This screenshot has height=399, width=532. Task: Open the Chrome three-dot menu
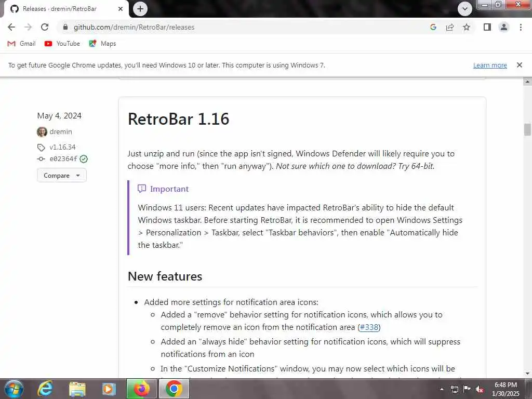[x=521, y=27]
